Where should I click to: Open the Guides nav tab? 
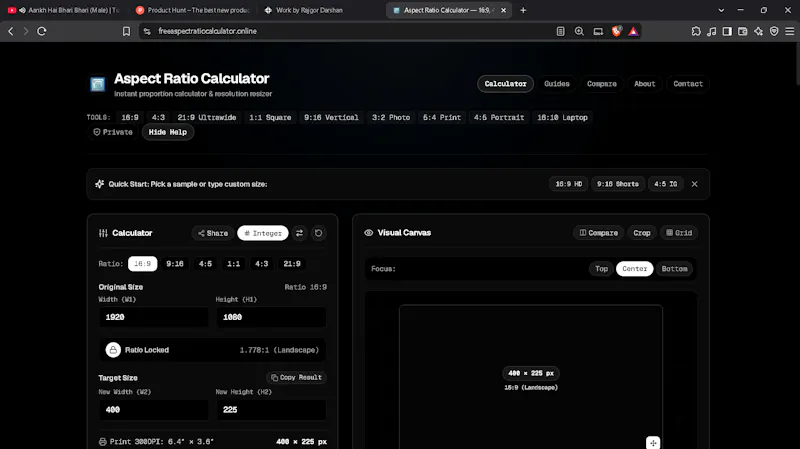click(x=557, y=84)
